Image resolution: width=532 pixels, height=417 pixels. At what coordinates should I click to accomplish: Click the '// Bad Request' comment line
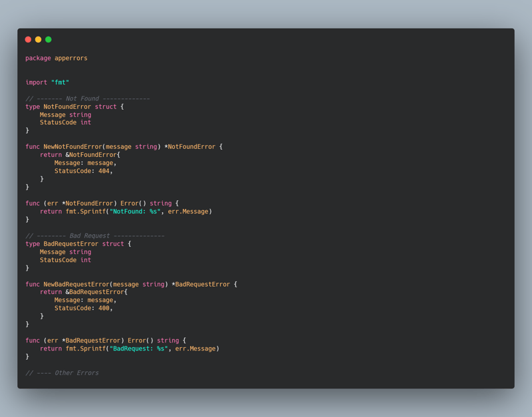95,236
